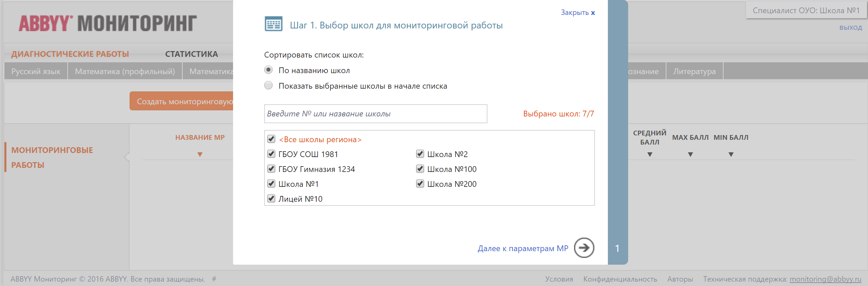The image size is (868, 286).
Task: Sort by Max балл arrow
Action: click(690, 155)
